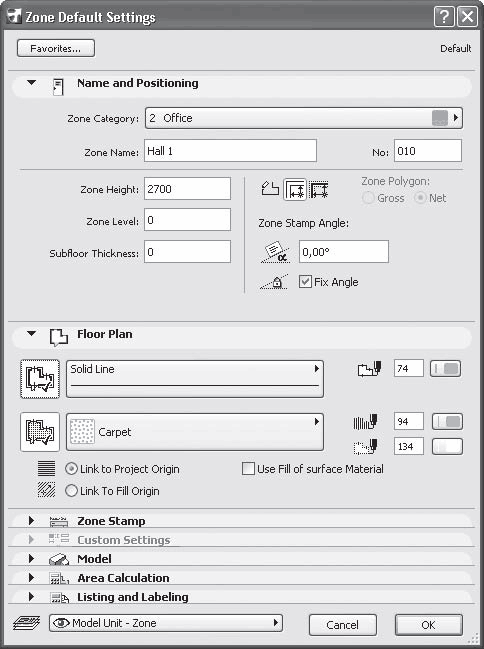Choose the reference line zone construction method
Image resolution: width=484 pixels, height=649 pixels.
coord(318,190)
